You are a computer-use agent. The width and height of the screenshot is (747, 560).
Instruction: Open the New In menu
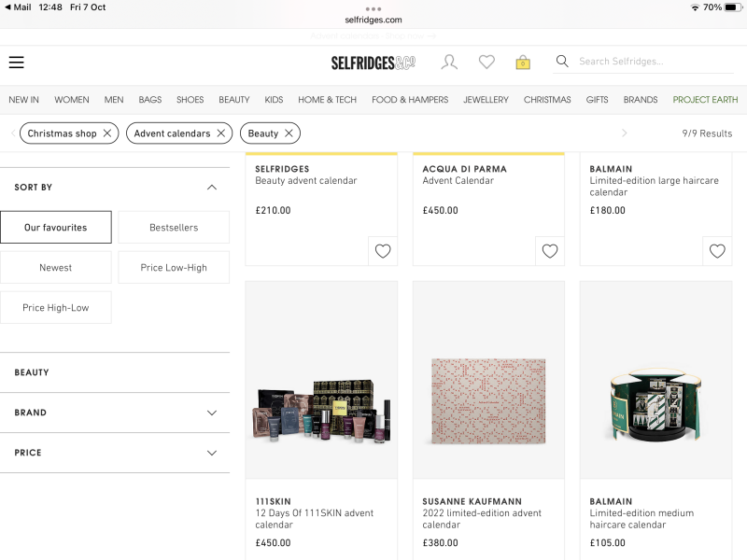pos(24,100)
